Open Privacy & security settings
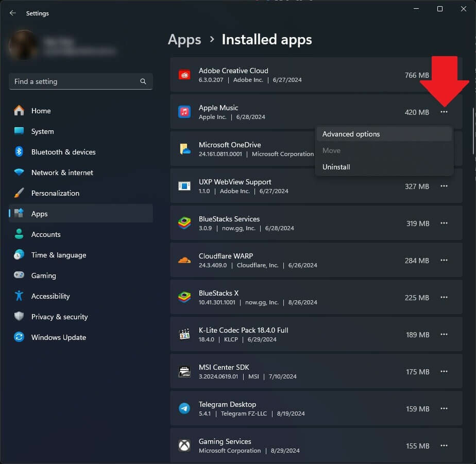 point(81,317)
